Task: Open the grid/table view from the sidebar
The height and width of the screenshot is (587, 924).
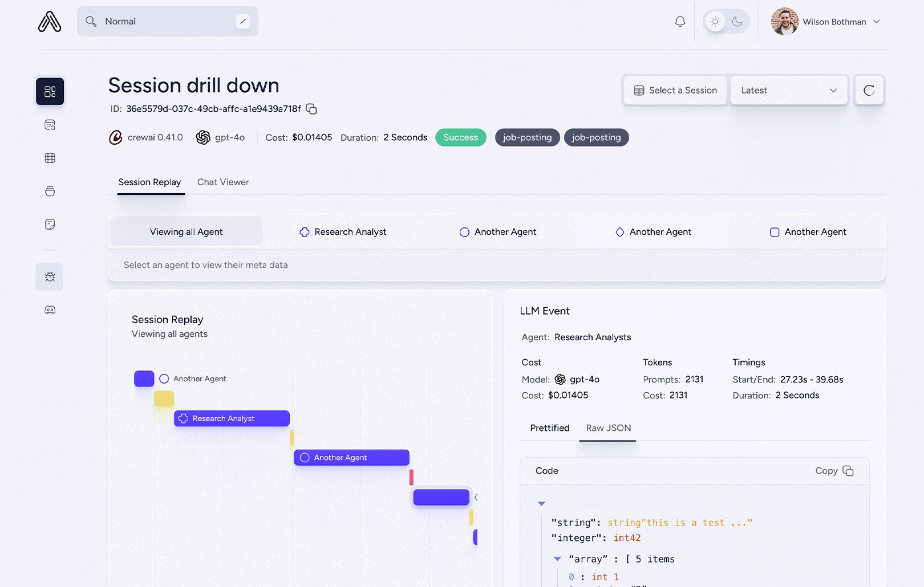Action: coord(50,158)
